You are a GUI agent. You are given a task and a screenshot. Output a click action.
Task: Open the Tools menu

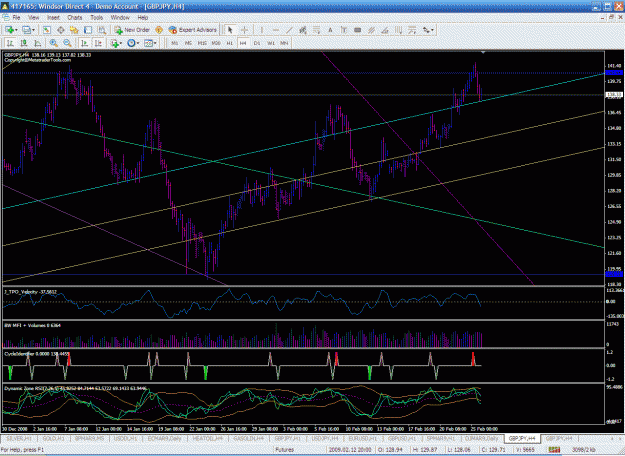pyautogui.click(x=96, y=18)
